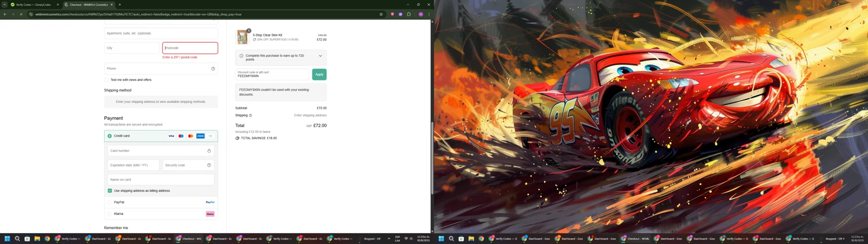Open File Explorer on the taskbar below the wallpaper

[x=471, y=238]
